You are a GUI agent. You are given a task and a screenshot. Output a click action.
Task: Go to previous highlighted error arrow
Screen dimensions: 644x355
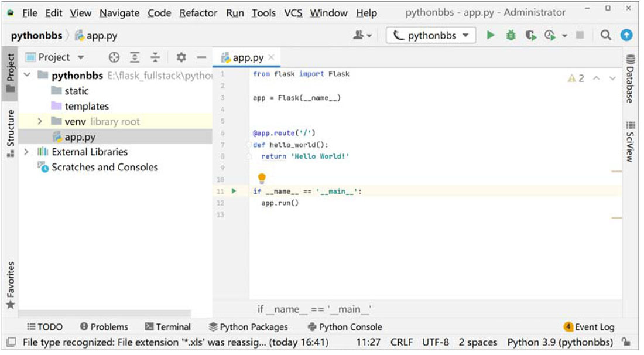point(597,78)
